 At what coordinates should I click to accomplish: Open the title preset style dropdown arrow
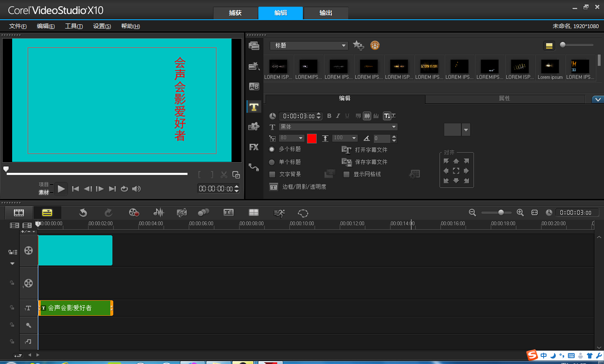click(x=466, y=130)
